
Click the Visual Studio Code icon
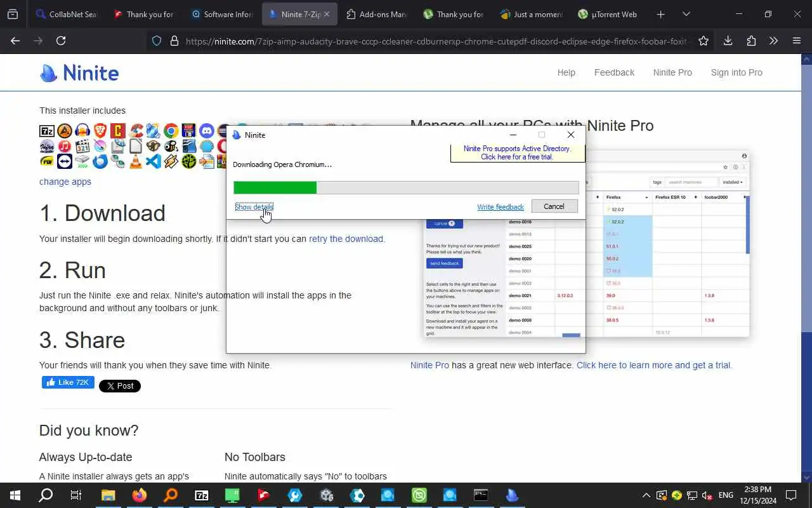click(x=153, y=162)
